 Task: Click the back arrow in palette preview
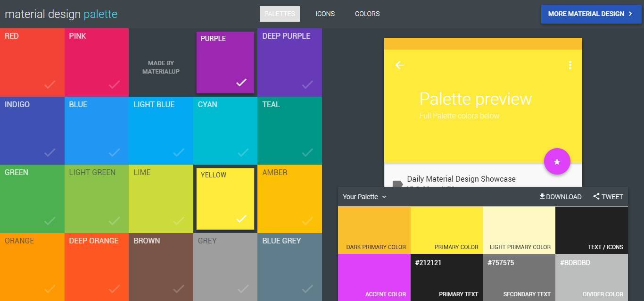[399, 65]
